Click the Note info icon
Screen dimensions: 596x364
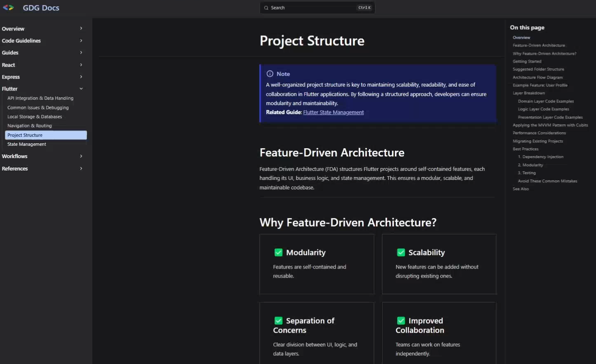(270, 74)
